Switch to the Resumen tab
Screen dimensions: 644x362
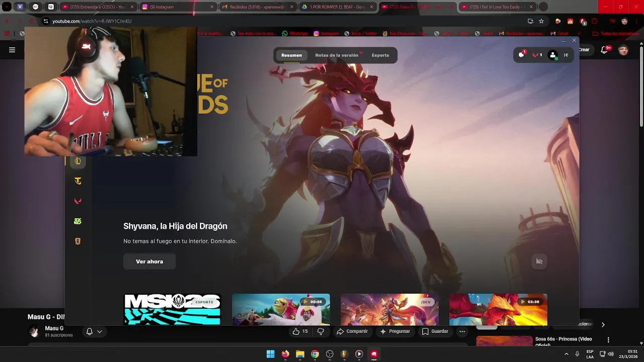[291, 55]
